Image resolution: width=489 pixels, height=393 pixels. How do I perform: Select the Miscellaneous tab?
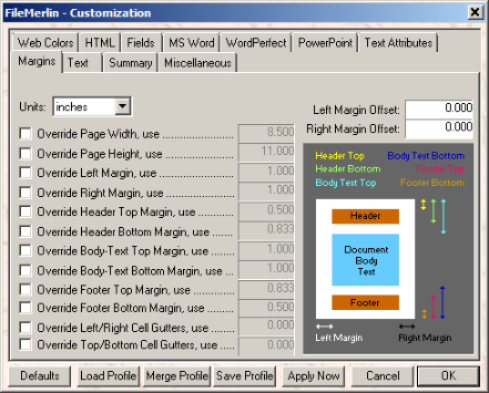point(198,63)
